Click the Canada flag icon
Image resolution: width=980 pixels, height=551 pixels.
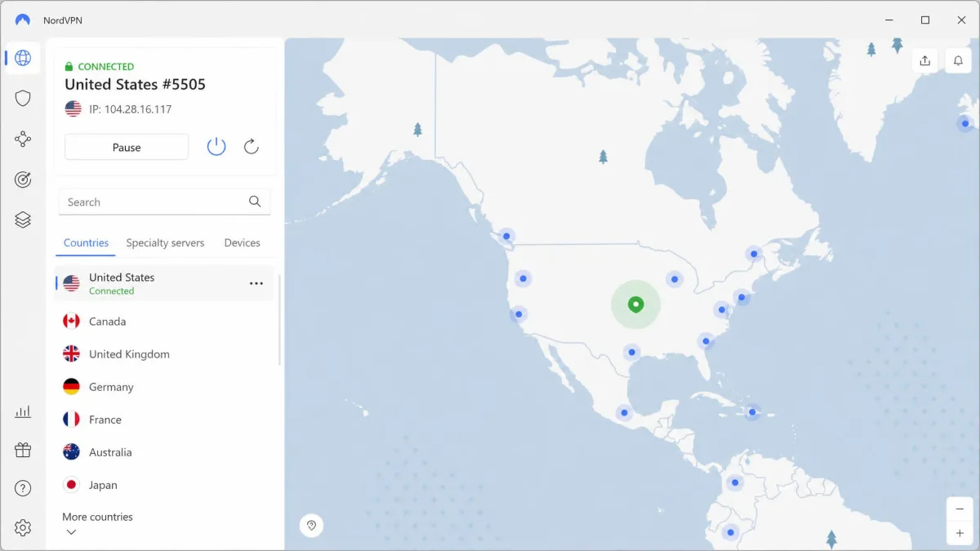(71, 322)
